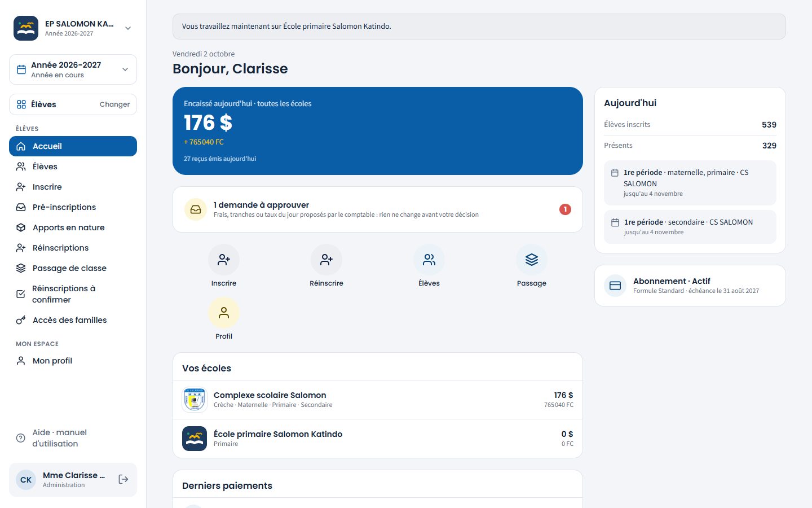Click the calendar icon in year selector
Screen dimensions: 812x508
[21, 69]
